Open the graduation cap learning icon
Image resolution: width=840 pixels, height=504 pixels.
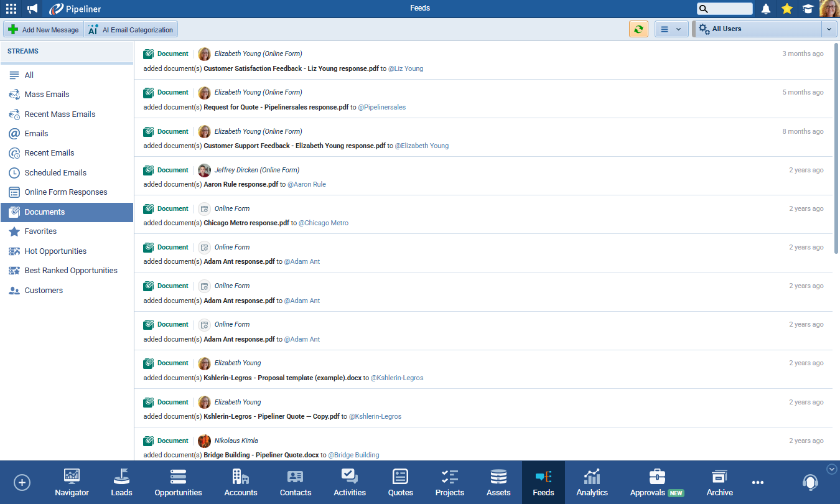coord(808,9)
